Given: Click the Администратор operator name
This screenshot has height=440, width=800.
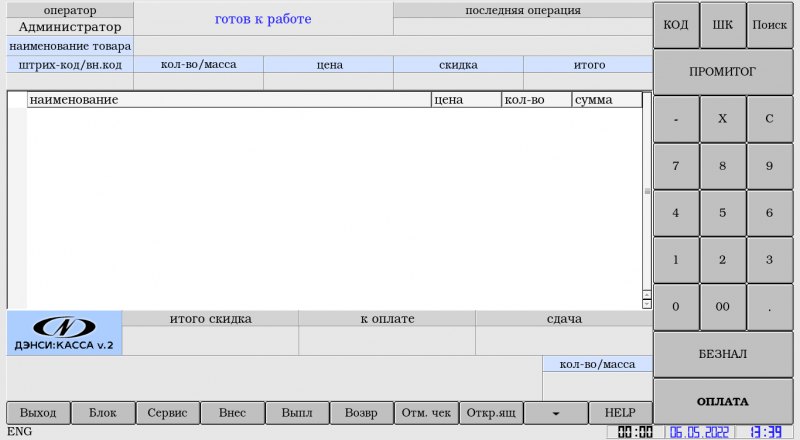Looking at the screenshot, I should click(x=70, y=27).
